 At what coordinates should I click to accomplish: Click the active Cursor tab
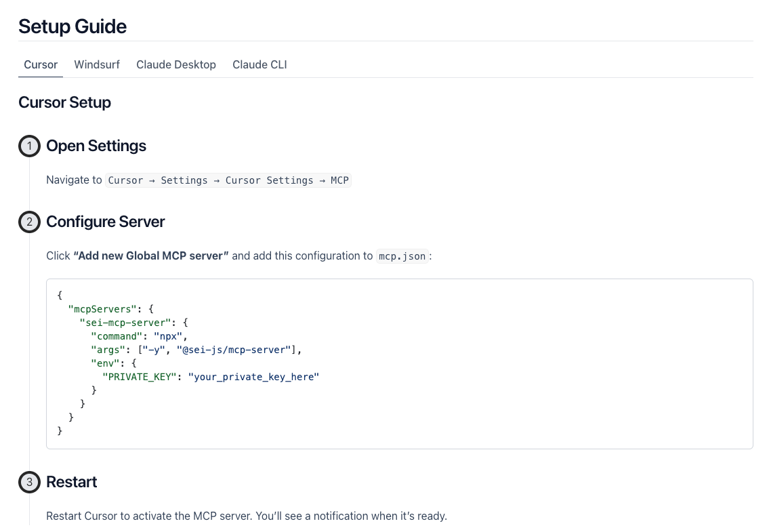coord(41,65)
